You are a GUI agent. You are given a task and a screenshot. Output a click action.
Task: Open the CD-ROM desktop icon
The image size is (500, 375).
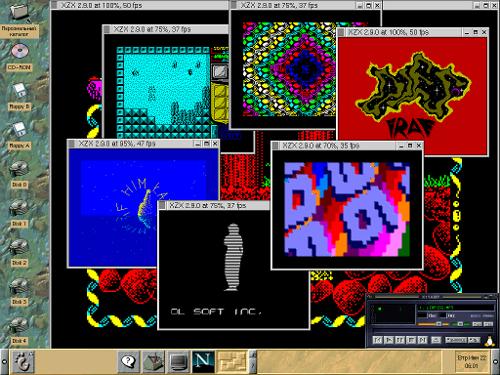click(20, 51)
